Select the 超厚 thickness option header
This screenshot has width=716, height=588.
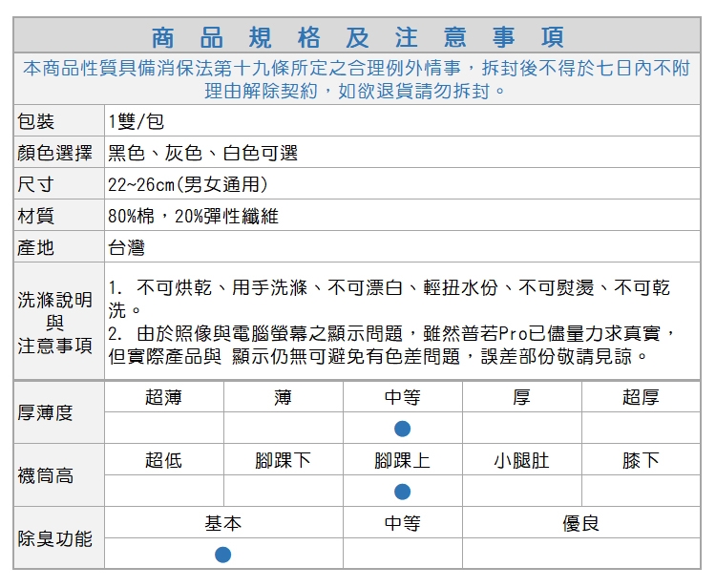click(640, 397)
